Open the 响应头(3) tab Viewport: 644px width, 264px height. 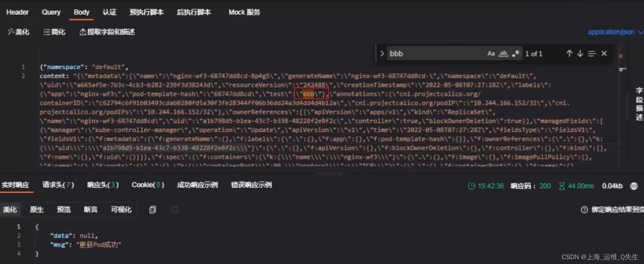103,185
